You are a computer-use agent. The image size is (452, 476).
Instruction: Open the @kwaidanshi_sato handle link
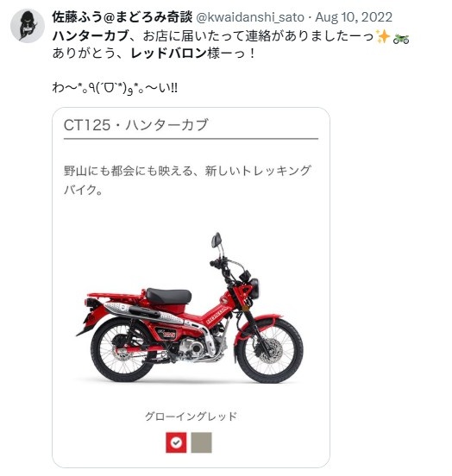coord(250,17)
